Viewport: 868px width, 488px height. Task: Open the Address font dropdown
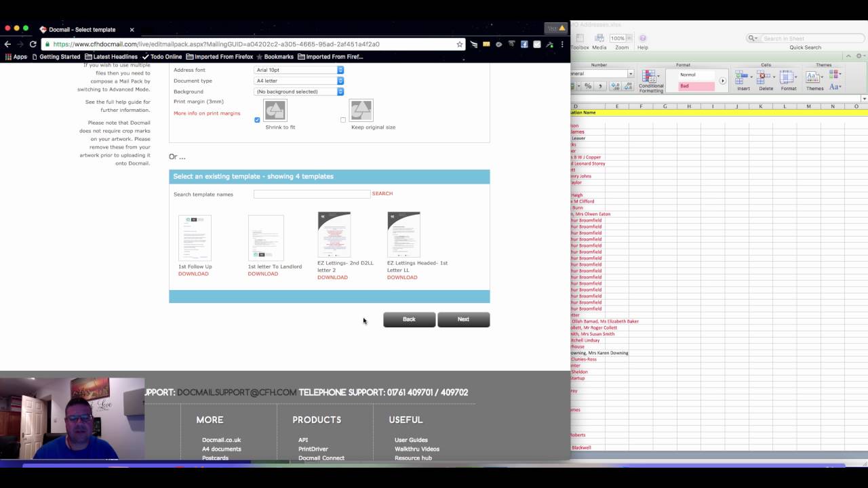pyautogui.click(x=299, y=70)
